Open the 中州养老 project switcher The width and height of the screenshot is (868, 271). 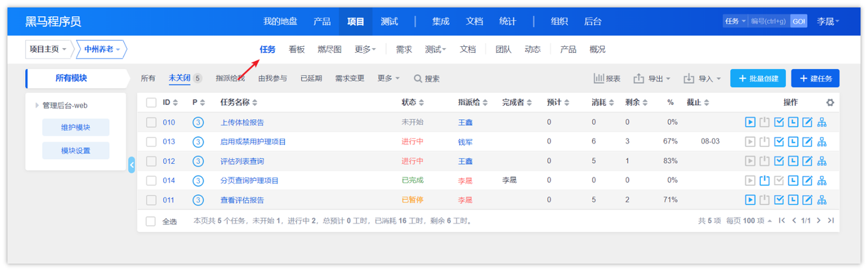pyautogui.click(x=102, y=49)
